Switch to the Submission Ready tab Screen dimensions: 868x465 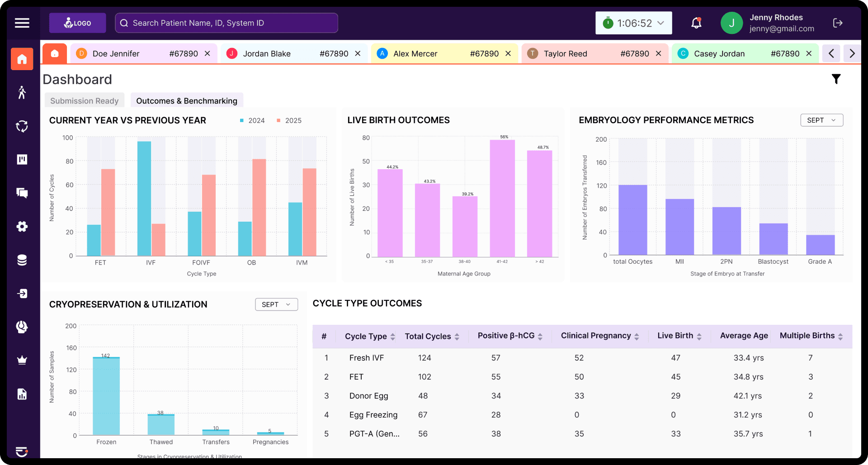pyautogui.click(x=84, y=100)
